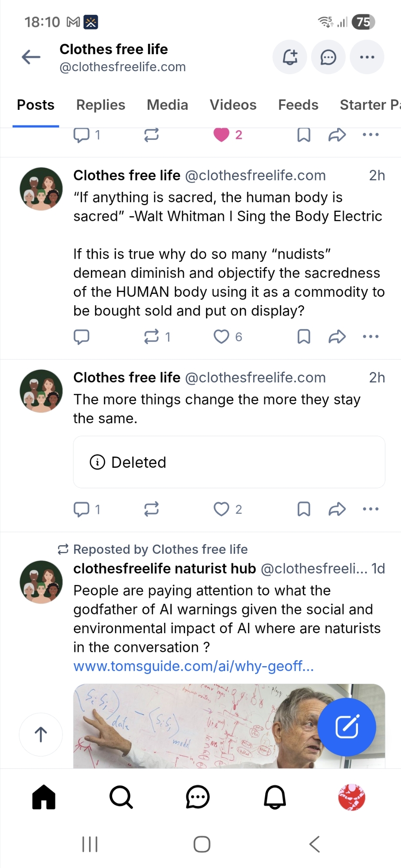Repost the Walt Whitman quote post
401x868 pixels.
click(152, 337)
